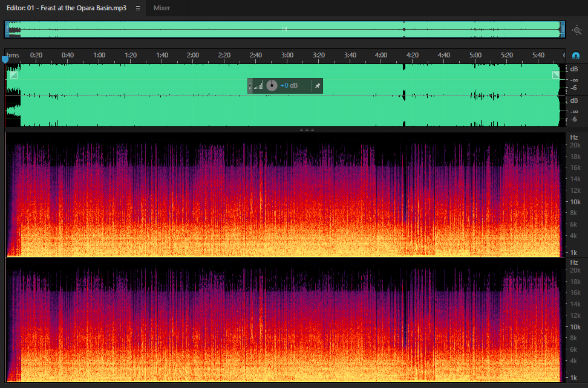The height and width of the screenshot is (388, 588).
Task: Toggle the blue snapping magnet icon
Action: (x=576, y=56)
